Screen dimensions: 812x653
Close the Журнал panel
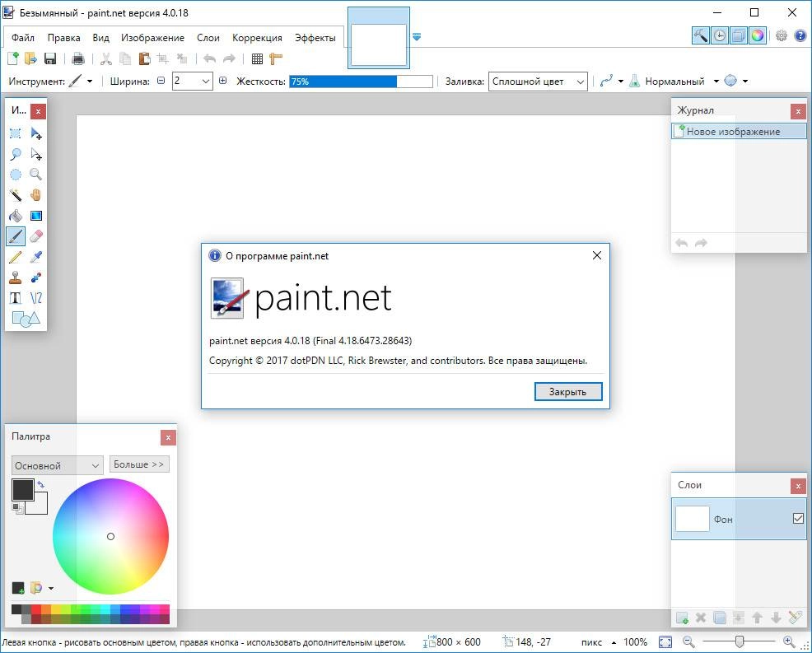click(x=798, y=111)
